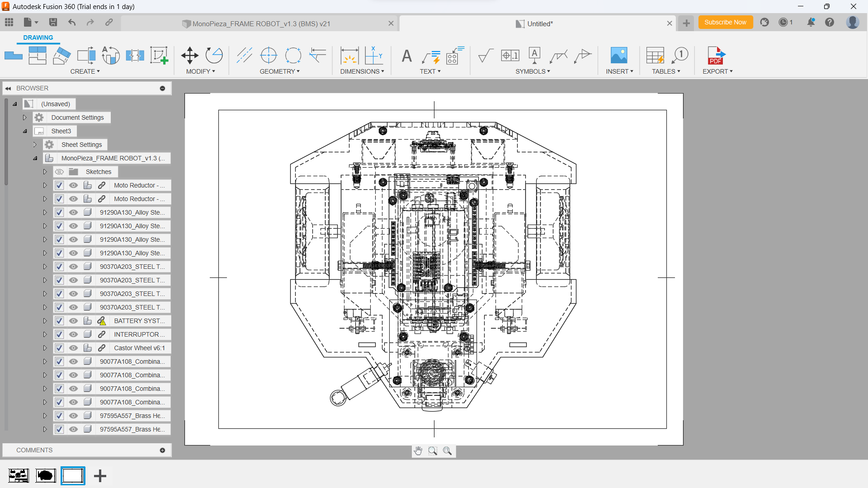Image resolution: width=868 pixels, height=488 pixels.
Task: Toggle visibility of the Sketches folder
Action: (x=59, y=172)
